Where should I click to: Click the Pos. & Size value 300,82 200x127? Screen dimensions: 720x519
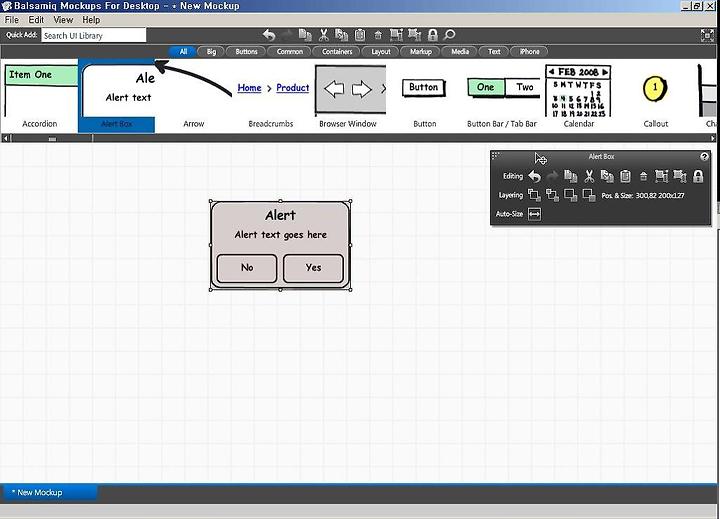click(x=660, y=196)
